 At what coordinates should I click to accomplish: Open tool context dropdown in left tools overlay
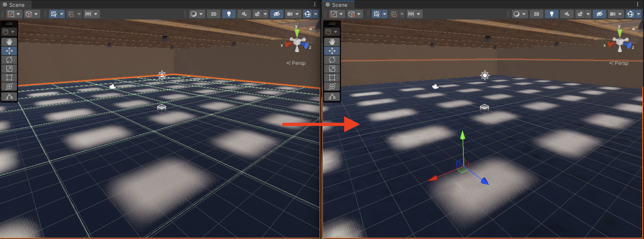point(9,32)
